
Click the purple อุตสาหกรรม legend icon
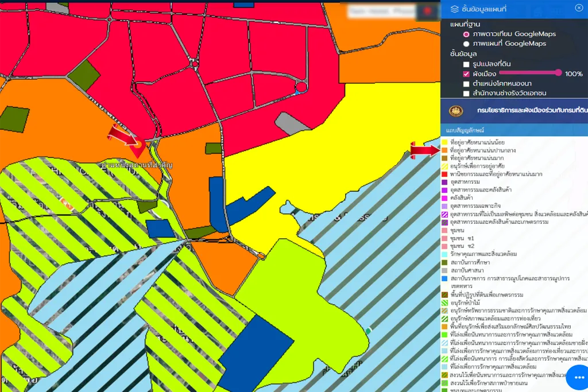click(x=444, y=181)
